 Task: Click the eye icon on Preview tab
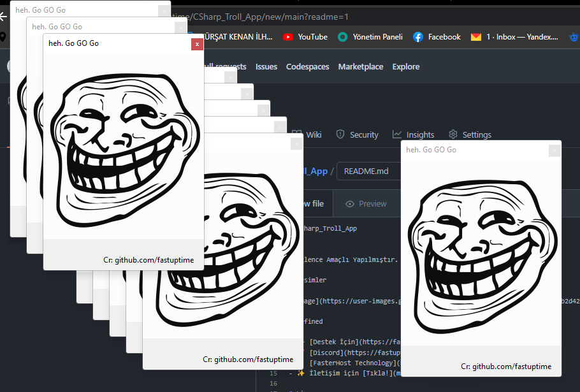click(350, 204)
